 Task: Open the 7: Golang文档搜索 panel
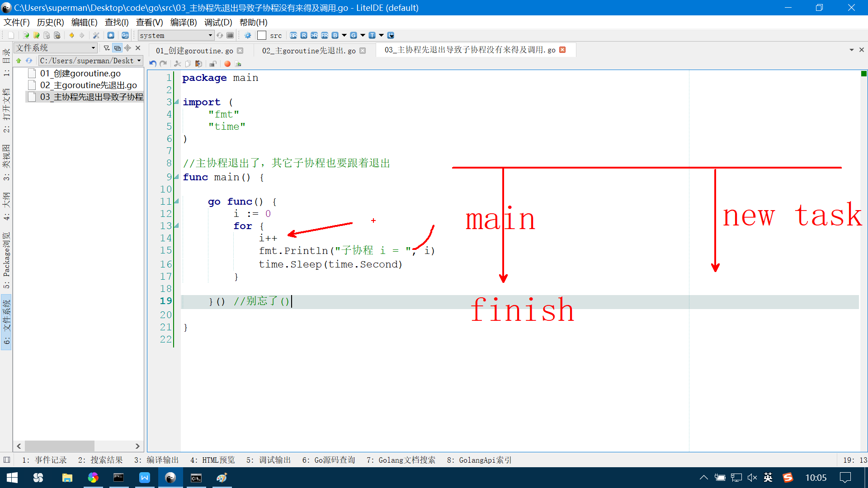[x=401, y=460]
